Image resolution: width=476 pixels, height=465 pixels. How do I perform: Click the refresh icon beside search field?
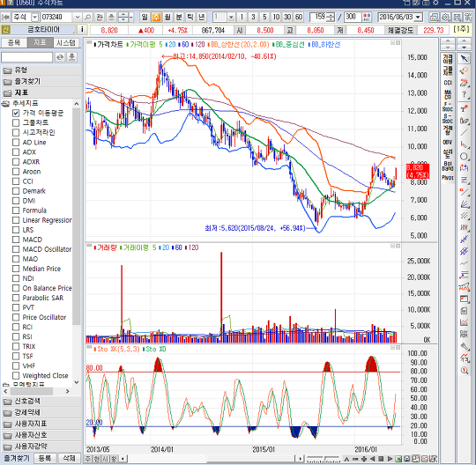pos(60,56)
